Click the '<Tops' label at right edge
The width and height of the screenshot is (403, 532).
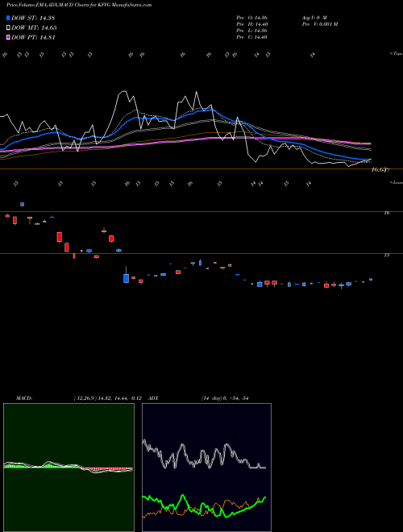tap(397, 54)
